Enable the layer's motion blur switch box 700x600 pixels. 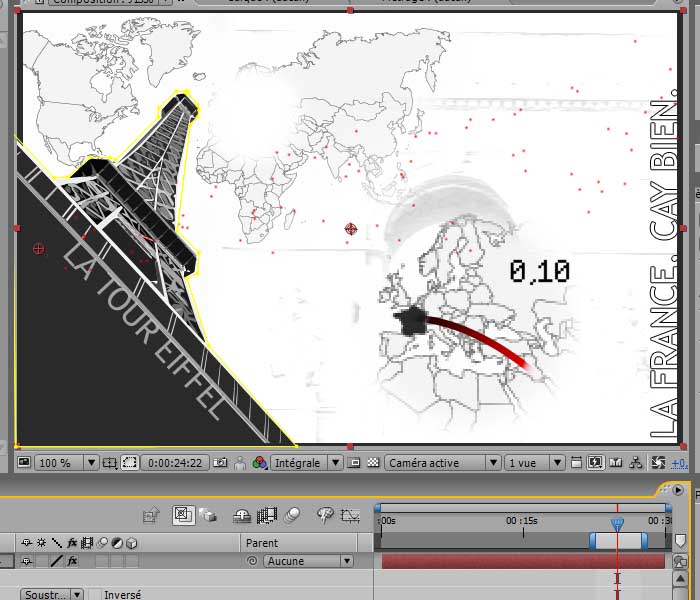pos(102,561)
